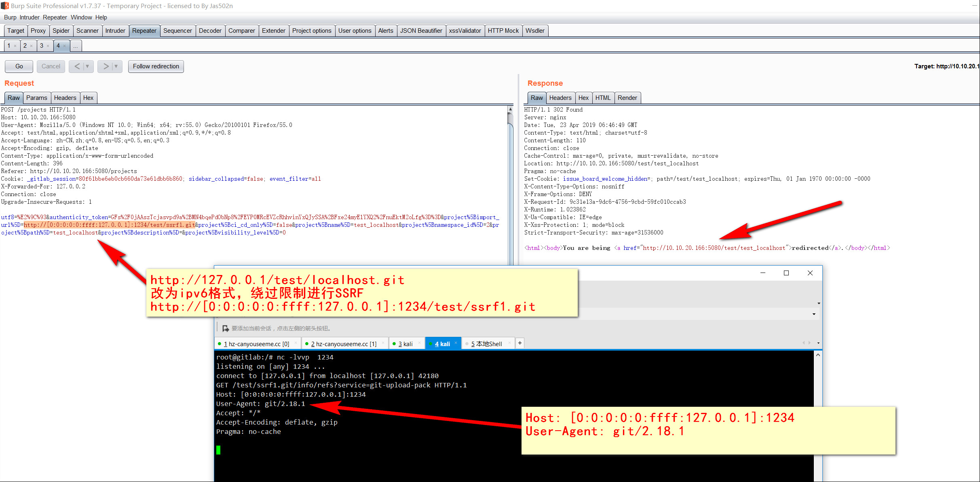Go to previous request with back arrow
This screenshot has width=980, height=482.
(77, 66)
